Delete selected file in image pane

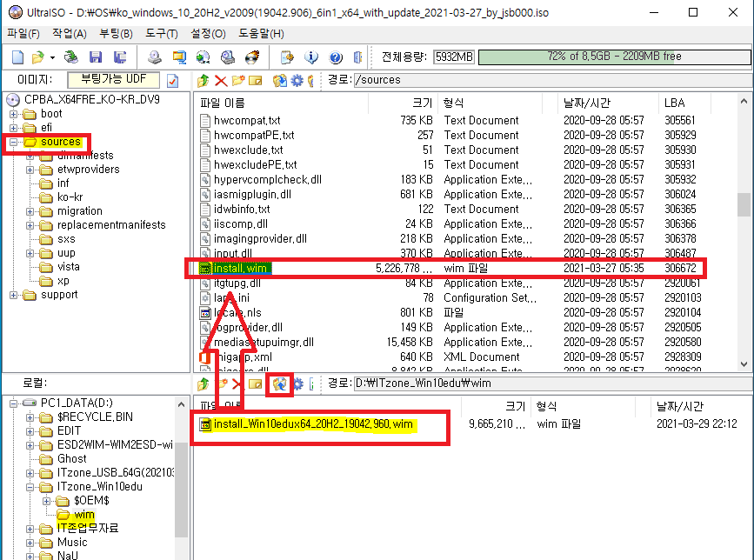coord(221,80)
